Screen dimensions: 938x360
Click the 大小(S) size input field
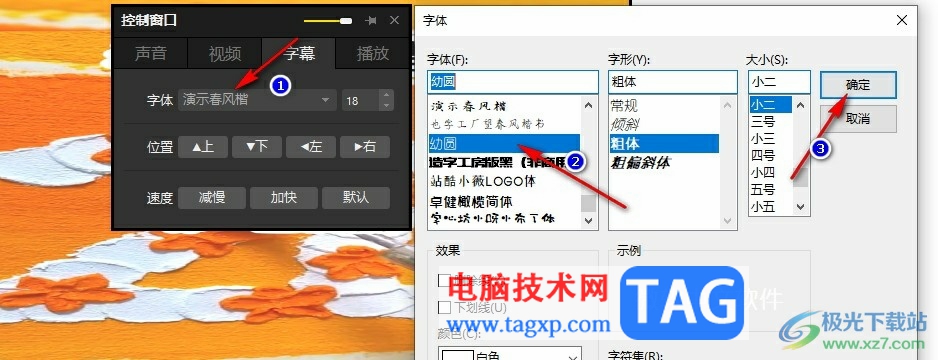pyautogui.click(x=779, y=83)
